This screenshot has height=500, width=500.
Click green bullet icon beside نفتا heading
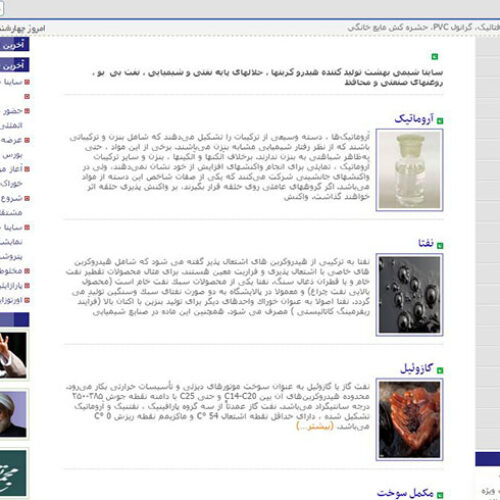440,246
